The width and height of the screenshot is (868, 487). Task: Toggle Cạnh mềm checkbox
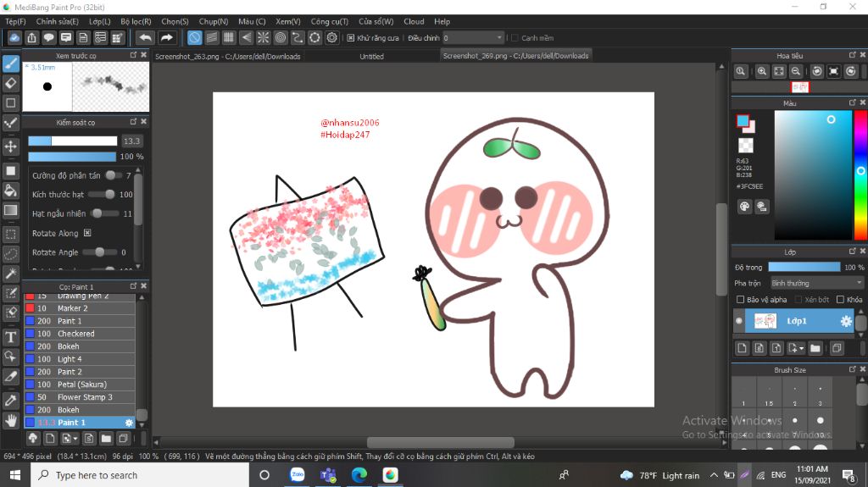(x=515, y=38)
